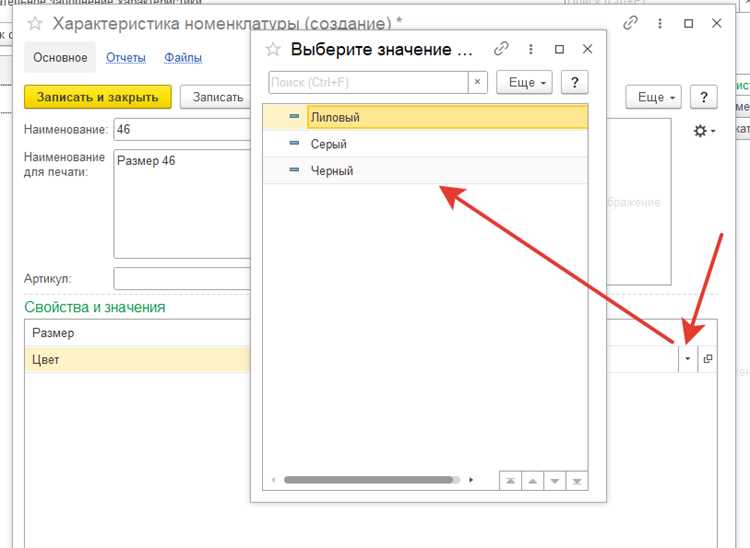Select the Размер property row

(137, 332)
